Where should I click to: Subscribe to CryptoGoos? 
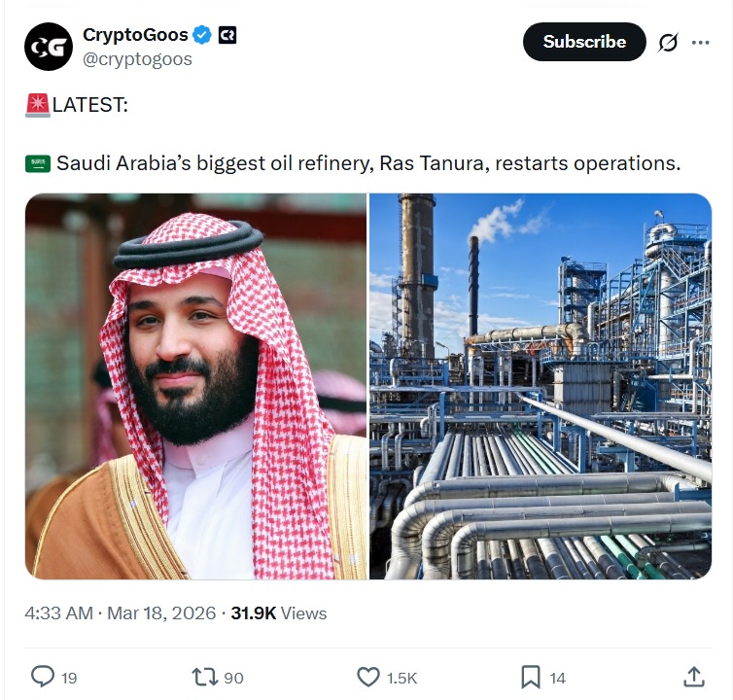[584, 42]
